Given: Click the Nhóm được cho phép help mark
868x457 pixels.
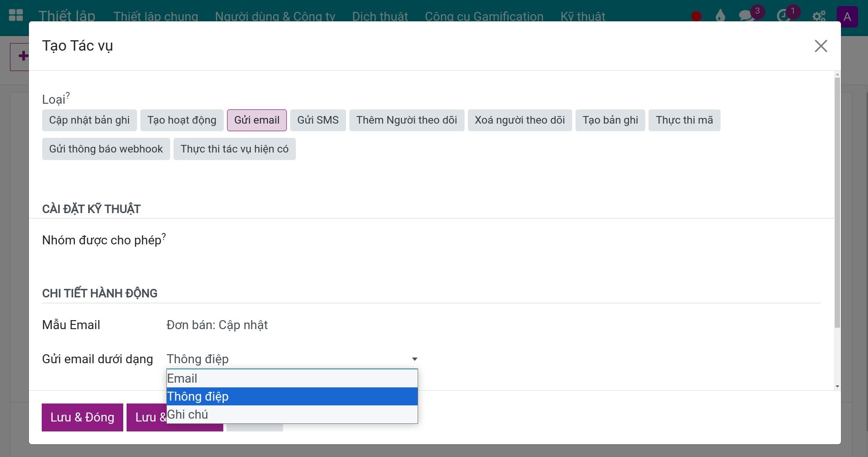Looking at the screenshot, I should pyautogui.click(x=164, y=236).
